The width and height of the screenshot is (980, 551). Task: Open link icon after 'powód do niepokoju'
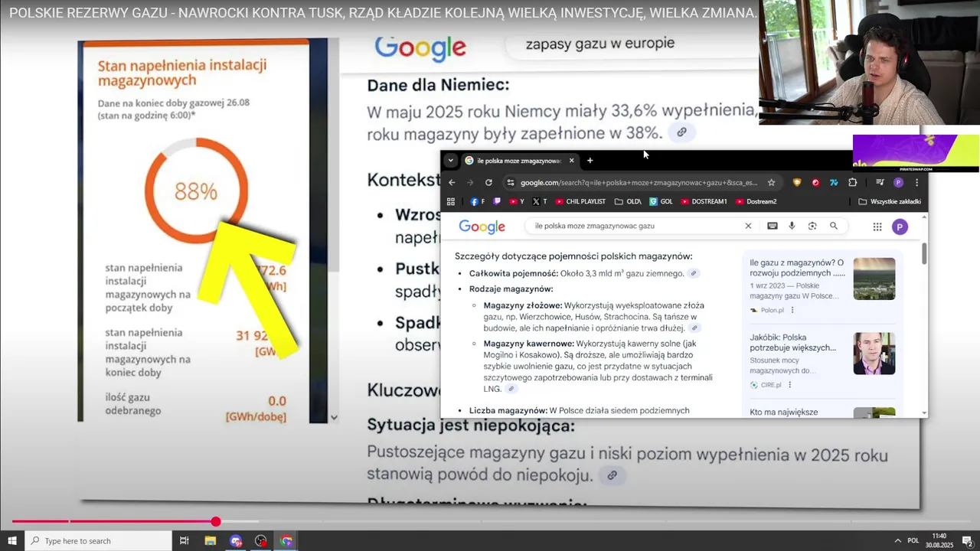click(612, 475)
